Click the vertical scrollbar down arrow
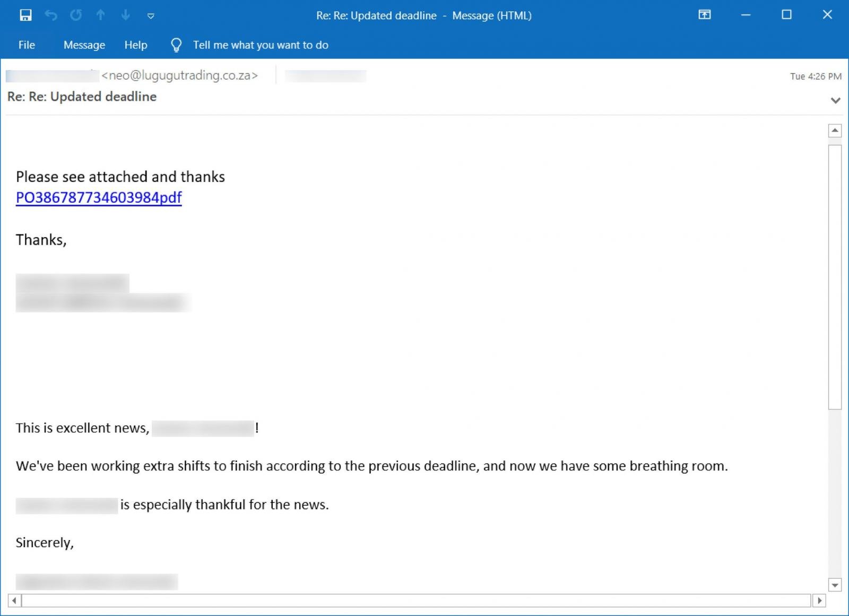 coord(835,585)
